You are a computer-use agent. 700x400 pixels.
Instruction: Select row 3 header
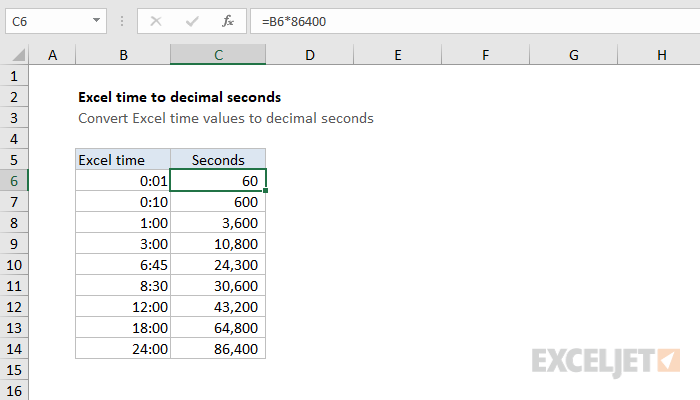tap(14, 118)
